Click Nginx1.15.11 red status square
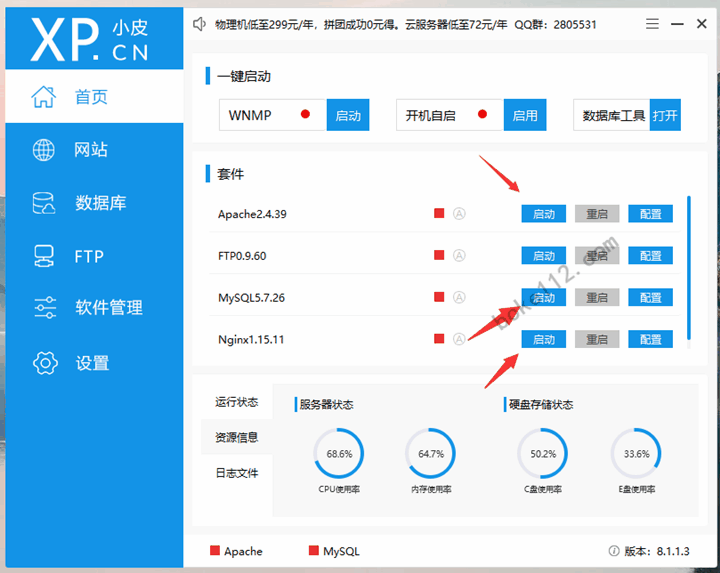This screenshot has width=720, height=573. (x=439, y=338)
